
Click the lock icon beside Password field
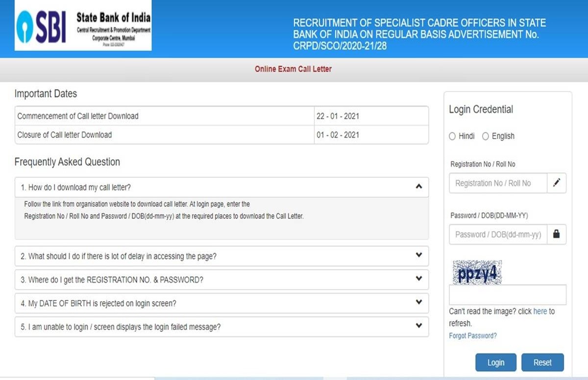(556, 235)
